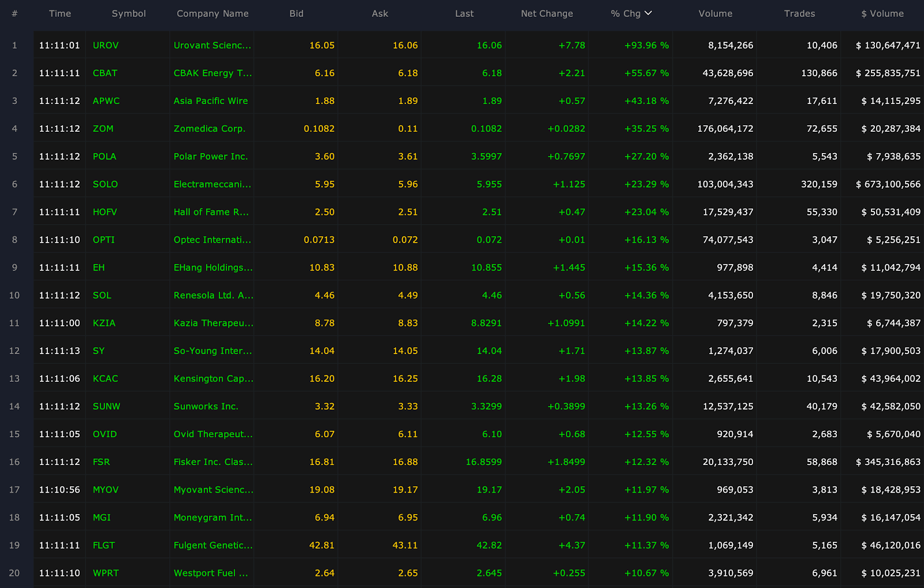Viewport: 924px width, 588px height.
Task: Click the 8.8291 last price
Action: point(486,323)
